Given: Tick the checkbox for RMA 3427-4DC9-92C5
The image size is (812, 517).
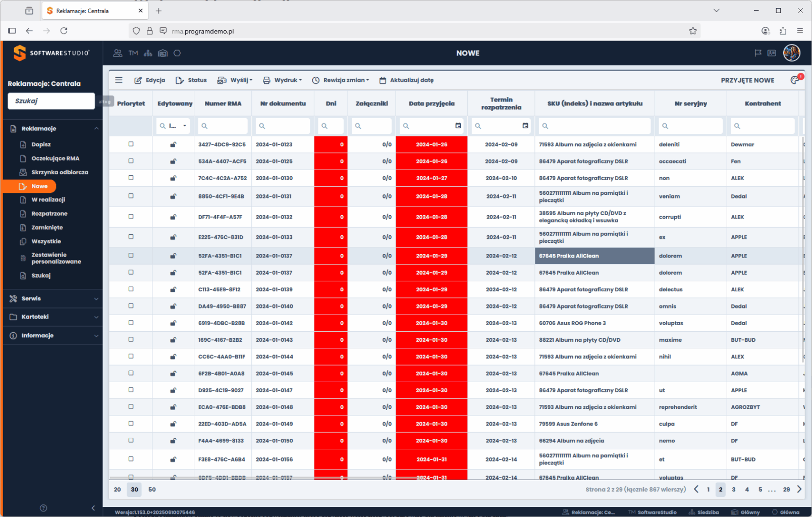Looking at the screenshot, I should coord(131,144).
